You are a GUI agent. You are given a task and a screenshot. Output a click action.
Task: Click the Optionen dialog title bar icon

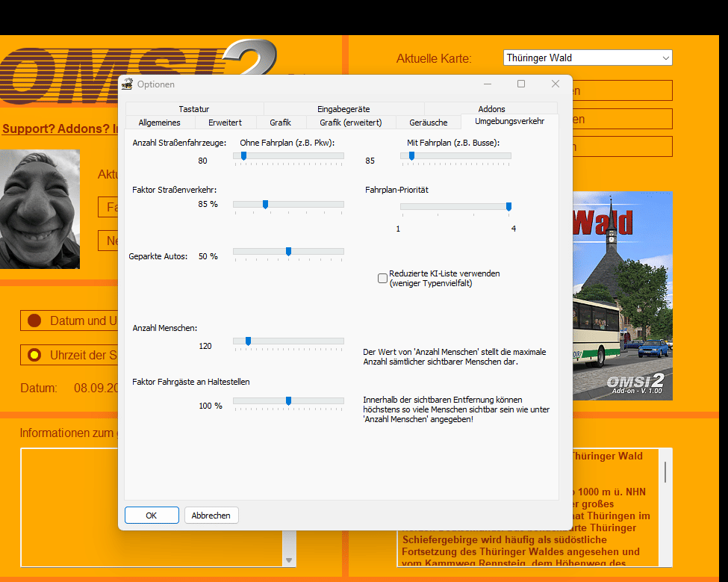click(x=127, y=84)
